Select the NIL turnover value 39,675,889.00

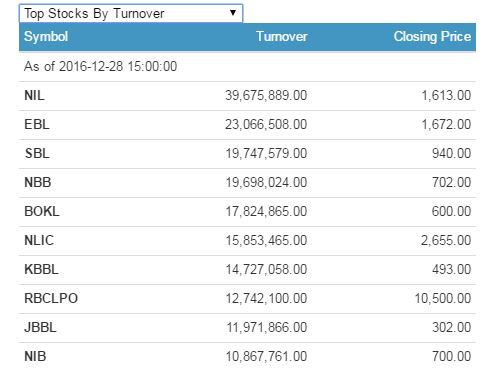tap(266, 96)
